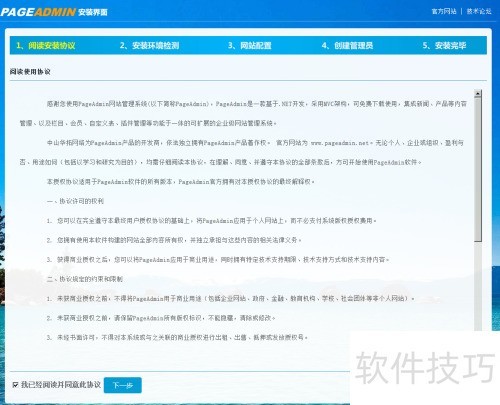Toggle 我已经阅读并同意此协议 checkbox
Screen dimensions: 500x405
pos(15,385)
